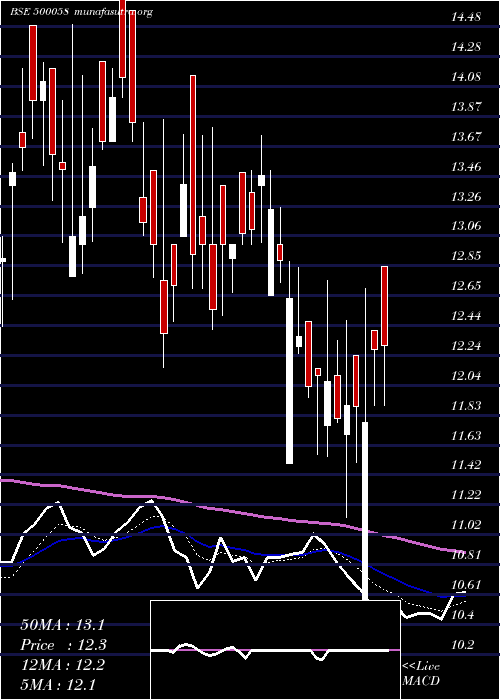This screenshot has width=500, height=700.
Task: Click the Price : 12.3 readout
Action: (63, 645)
